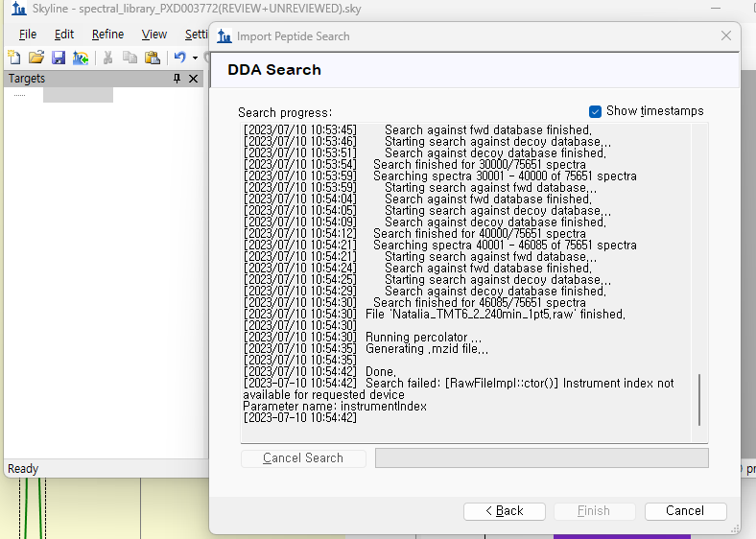Viewport: 756px width, 539px height.
Task: Click the Open file folder icon
Action: 36,58
